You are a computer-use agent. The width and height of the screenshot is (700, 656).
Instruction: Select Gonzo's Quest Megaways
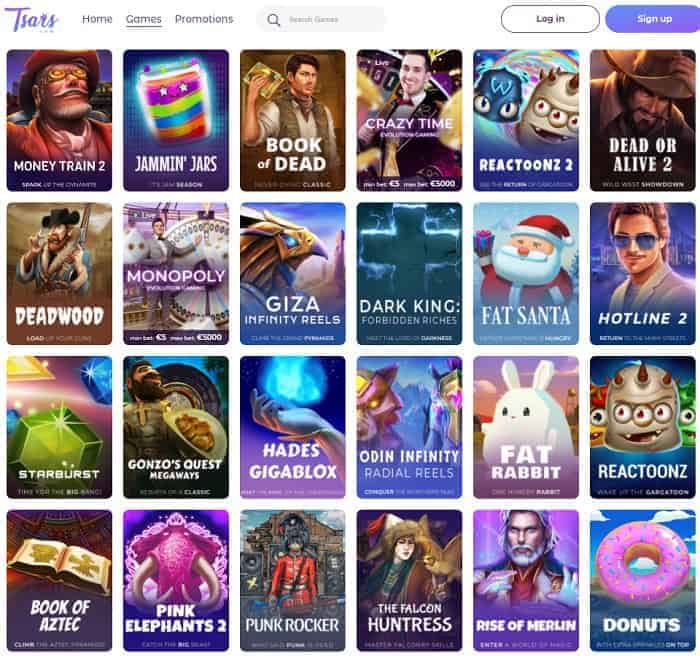click(176, 427)
